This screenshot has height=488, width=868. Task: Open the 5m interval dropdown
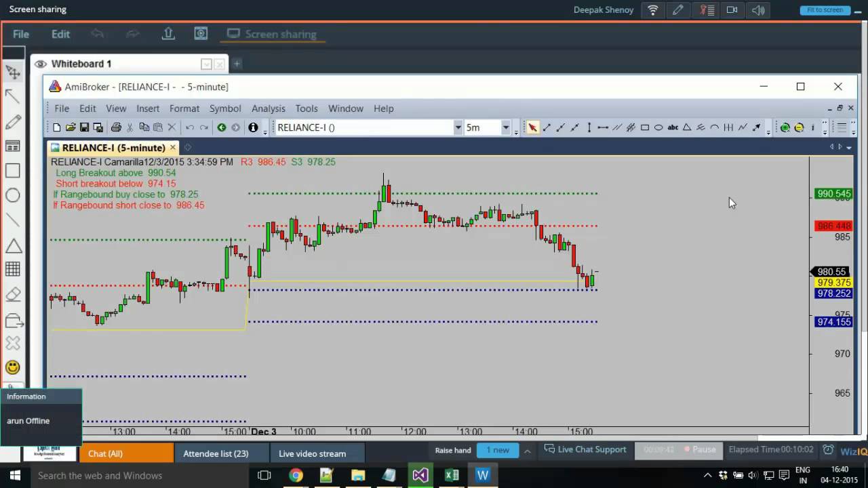coord(505,127)
